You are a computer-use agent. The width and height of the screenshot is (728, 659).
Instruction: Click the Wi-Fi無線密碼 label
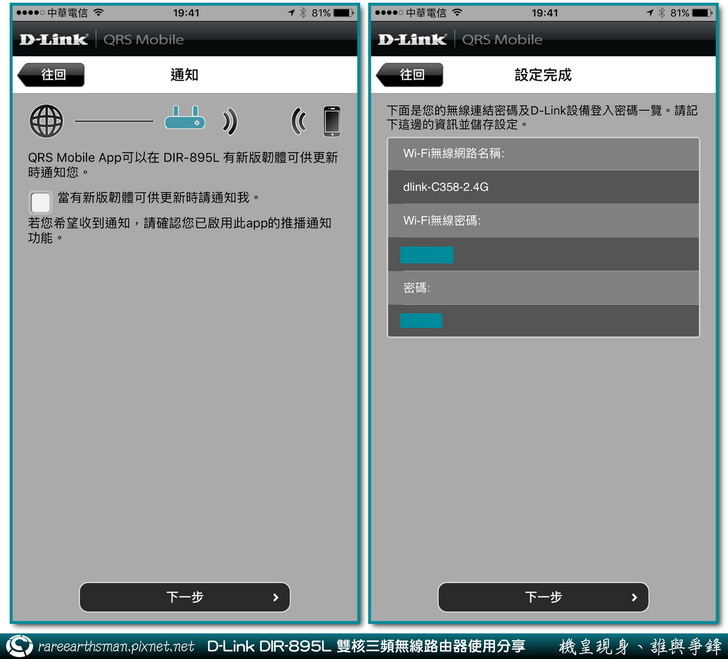point(442,221)
